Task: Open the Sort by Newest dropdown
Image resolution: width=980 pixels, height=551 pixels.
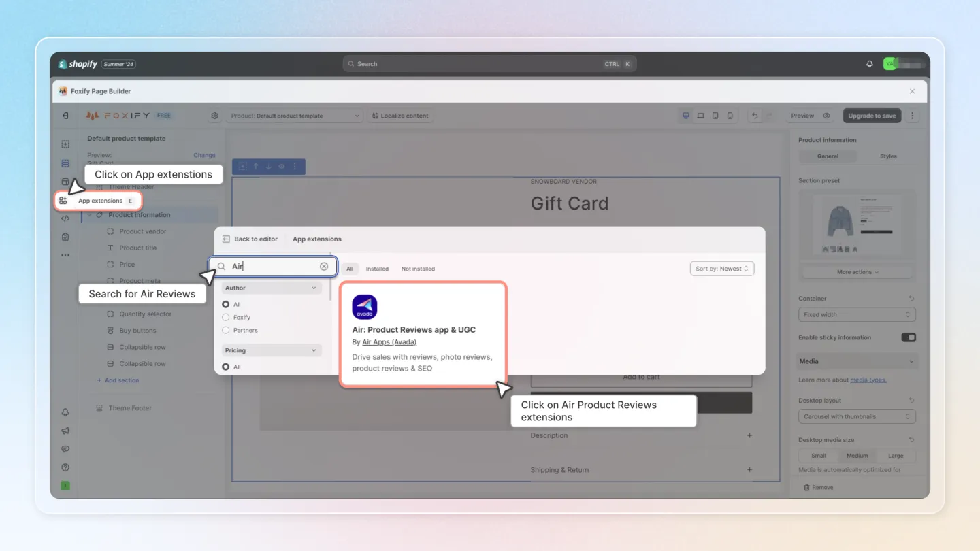Action: click(x=722, y=269)
